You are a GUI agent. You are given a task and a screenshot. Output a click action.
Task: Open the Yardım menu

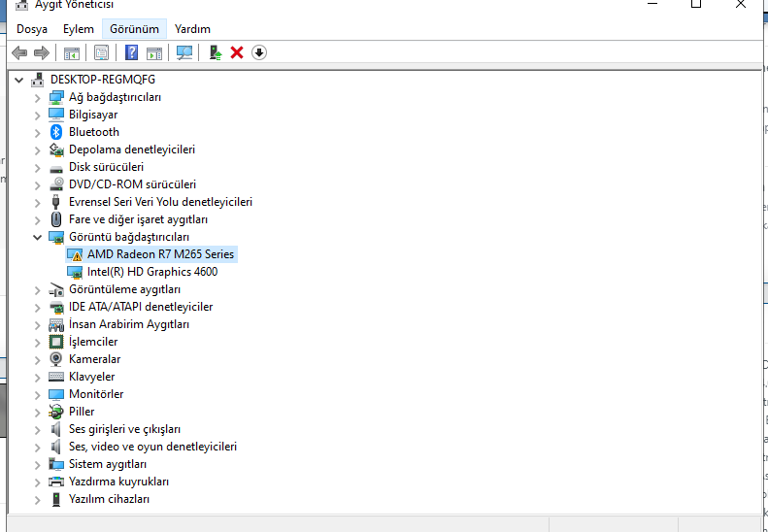[x=192, y=29]
